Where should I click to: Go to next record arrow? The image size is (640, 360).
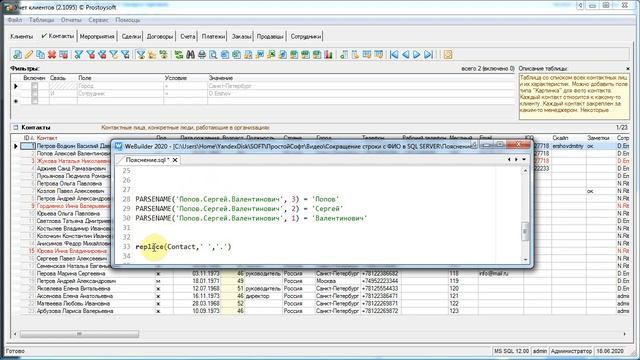tap(417, 54)
